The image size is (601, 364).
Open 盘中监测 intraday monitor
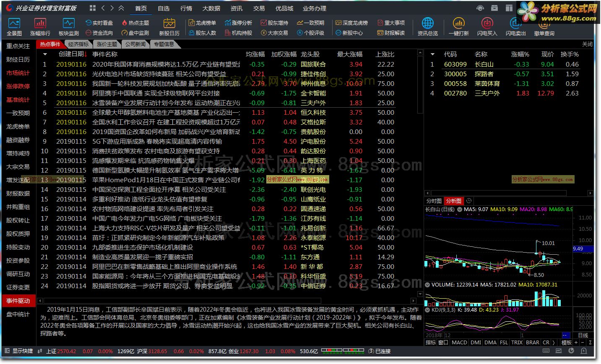pos(135,33)
